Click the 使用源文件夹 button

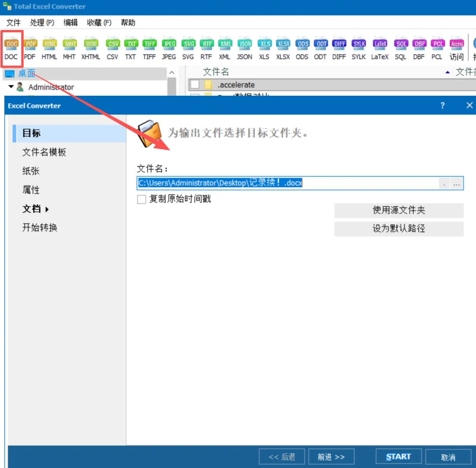(x=398, y=210)
